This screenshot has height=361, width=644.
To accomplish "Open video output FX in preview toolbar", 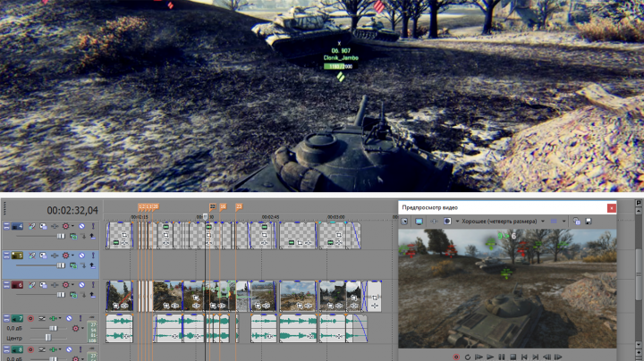I will pyautogui.click(x=434, y=222).
